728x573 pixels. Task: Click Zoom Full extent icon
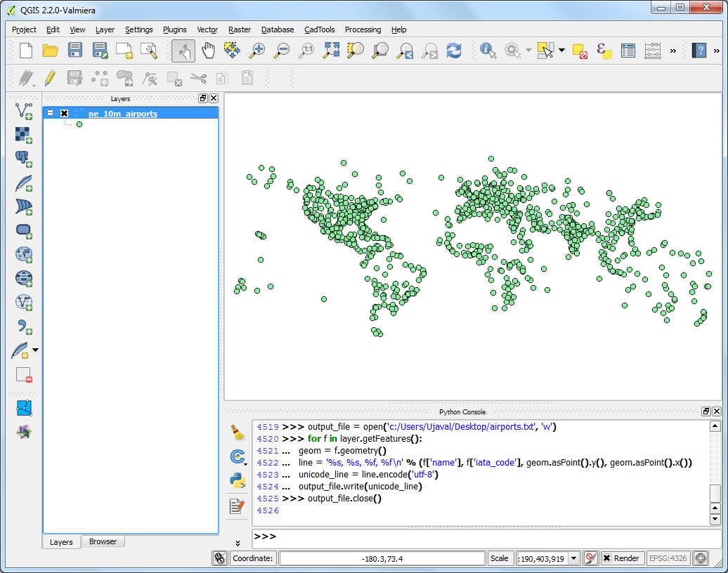[x=331, y=50]
